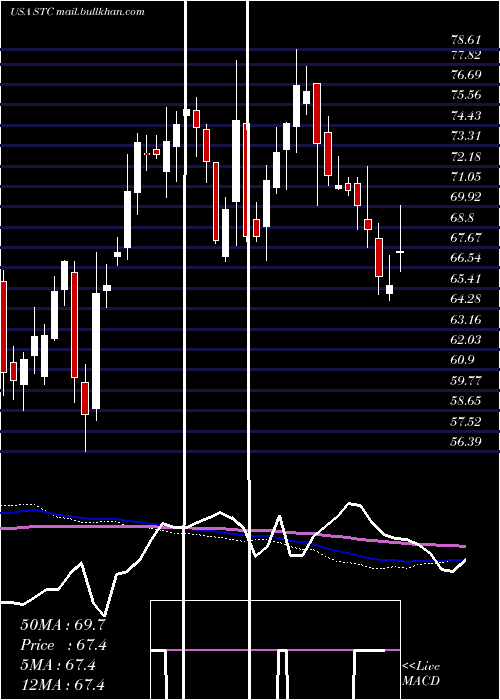Click the '12MA : 67.4' readout
This screenshot has width=500, height=700.
pos(62,684)
